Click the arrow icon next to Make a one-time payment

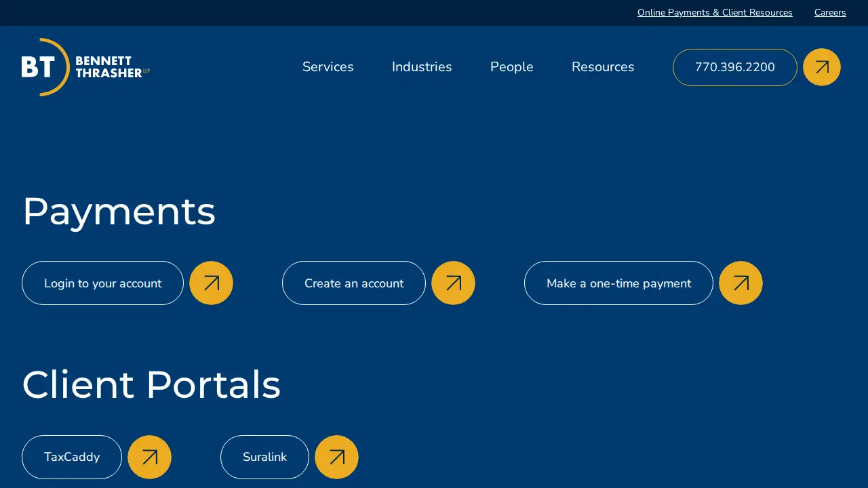point(741,283)
